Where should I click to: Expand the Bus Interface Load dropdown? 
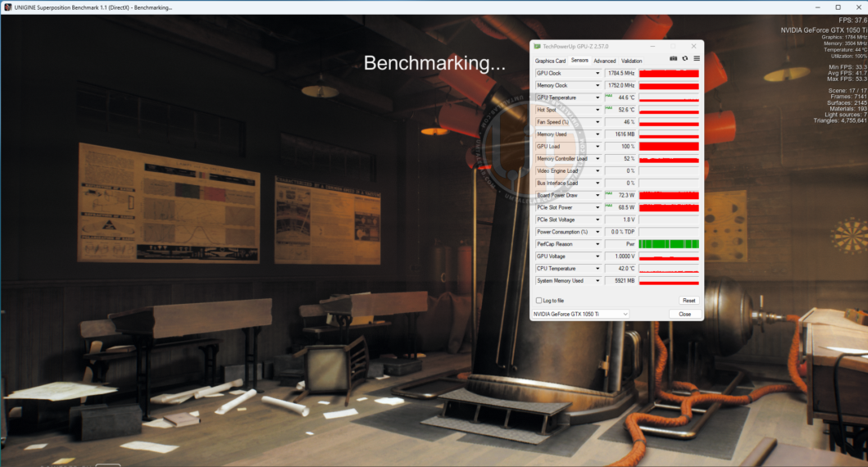point(598,183)
